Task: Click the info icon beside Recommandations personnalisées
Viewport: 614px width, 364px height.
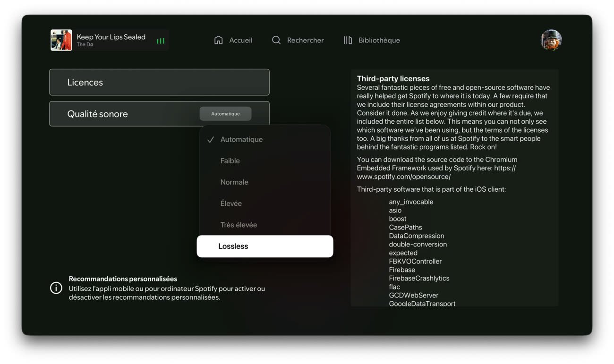Action: point(56,288)
